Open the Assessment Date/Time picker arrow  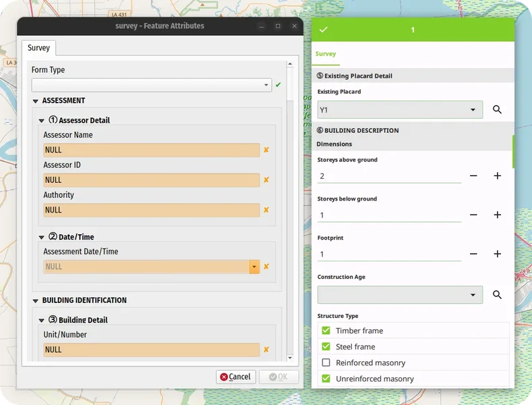coord(254,267)
